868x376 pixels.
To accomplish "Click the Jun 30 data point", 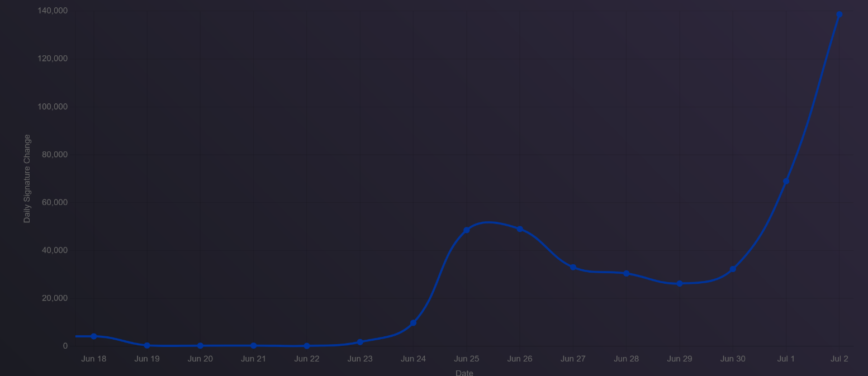I will (733, 269).
